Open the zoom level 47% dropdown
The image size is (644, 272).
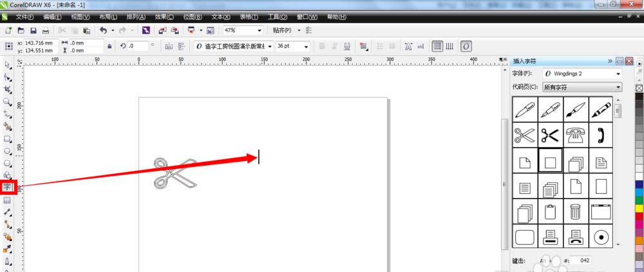259,30
